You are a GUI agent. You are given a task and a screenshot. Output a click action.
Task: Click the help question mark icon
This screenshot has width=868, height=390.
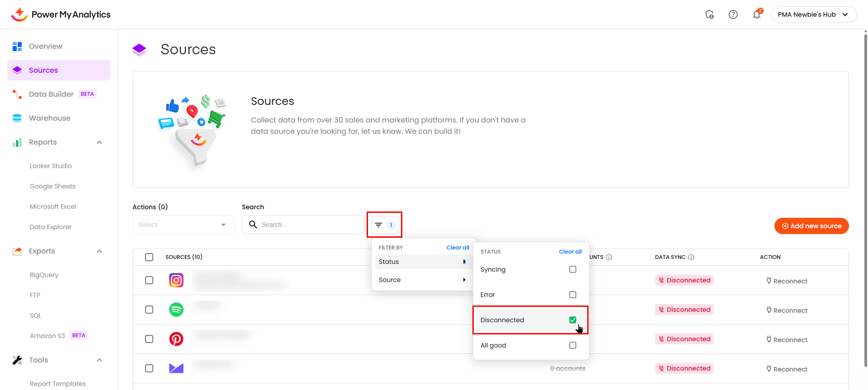coord(733,14)
